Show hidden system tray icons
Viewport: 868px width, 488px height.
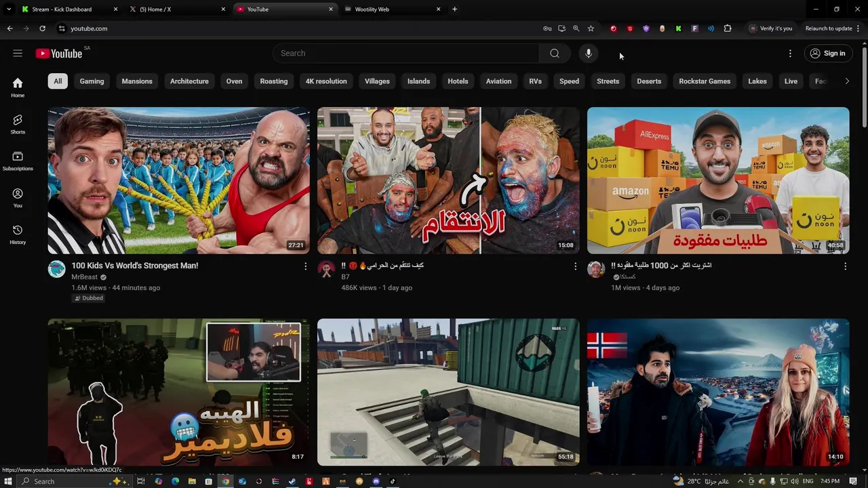740,481
